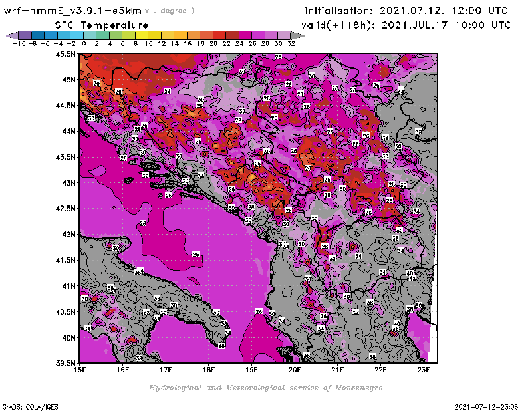This screenshot has height=411, width=532.
Task: Click the colorbar tick label 16
Action: pos(188,43)
